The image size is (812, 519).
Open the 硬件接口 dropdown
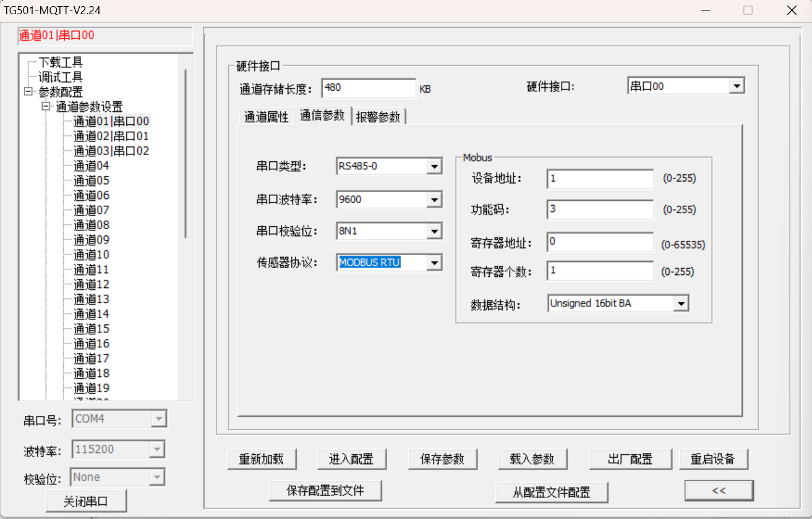tap(736, 85)
